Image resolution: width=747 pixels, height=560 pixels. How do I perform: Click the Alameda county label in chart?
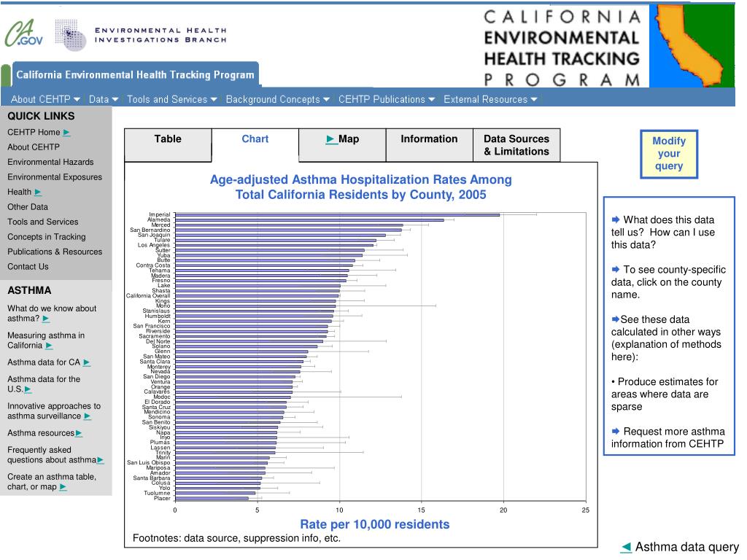pos(158,220)
